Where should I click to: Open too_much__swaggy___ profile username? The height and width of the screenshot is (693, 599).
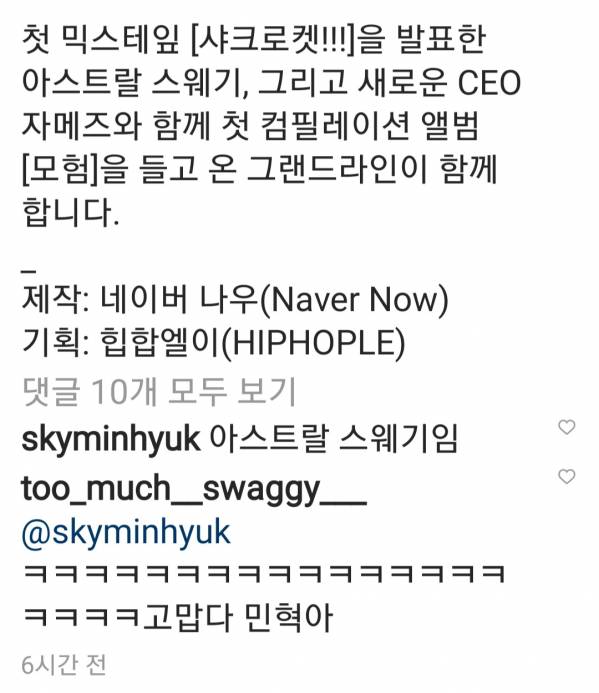(194, 489)
